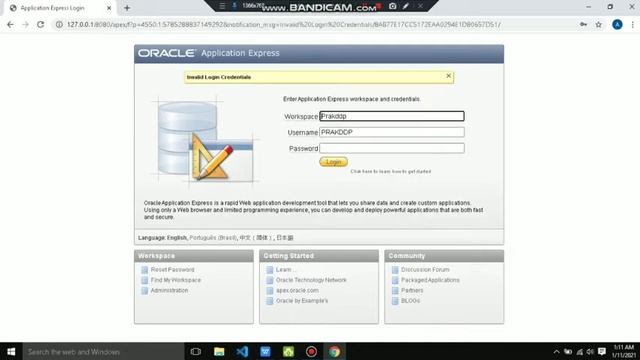This screenshot has width=640, height=360.
Task: Reload the current page
Action: point(40,24)
